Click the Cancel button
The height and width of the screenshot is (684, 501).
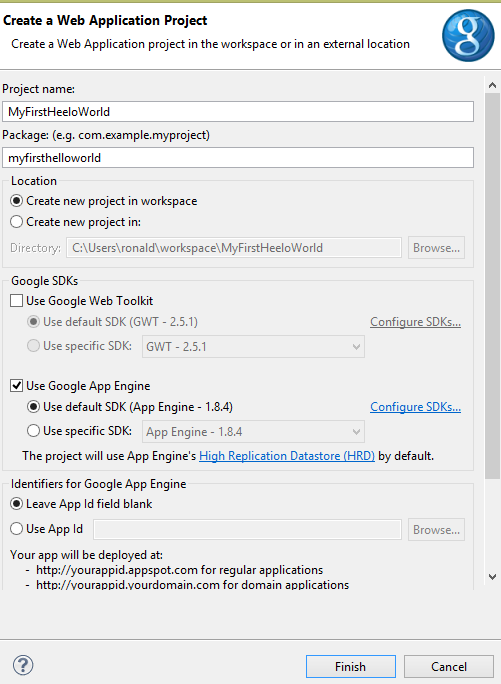pyautogui.click(x=449, y=667)
